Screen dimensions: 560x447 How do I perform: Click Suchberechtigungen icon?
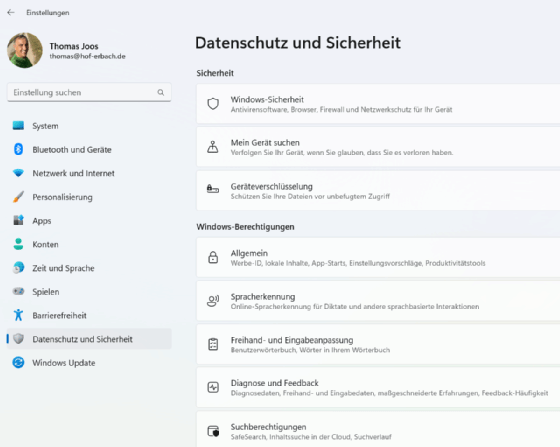point(213,431)
